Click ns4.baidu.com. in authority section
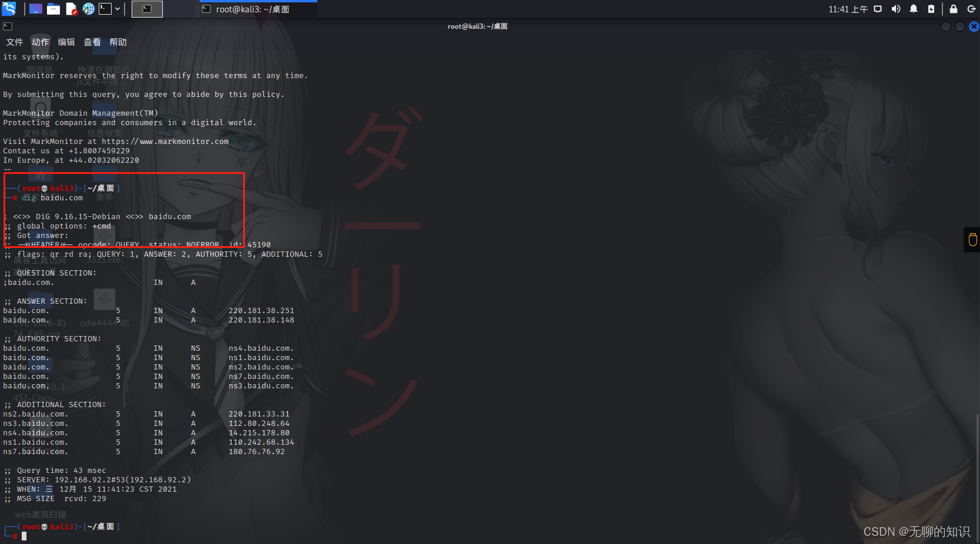980x544 pixels. coord(261,348)
